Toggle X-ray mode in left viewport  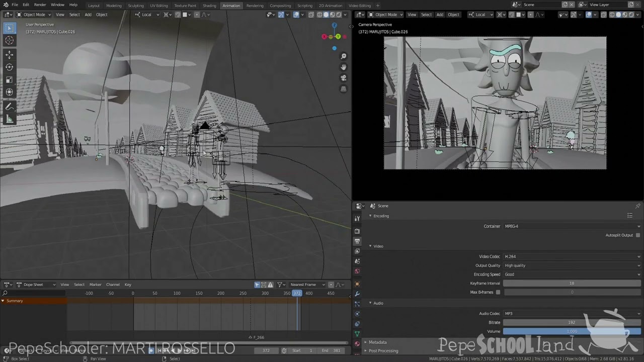(311, 15)
